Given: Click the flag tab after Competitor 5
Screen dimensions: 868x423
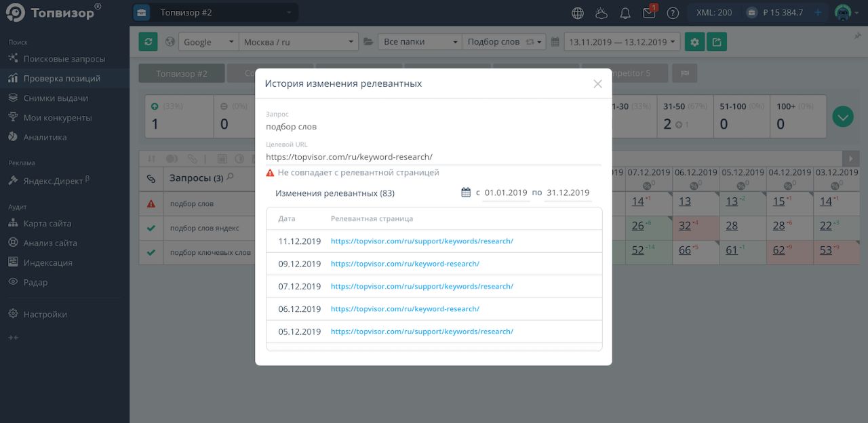Looking at the screenshot, I should (685, 73).
